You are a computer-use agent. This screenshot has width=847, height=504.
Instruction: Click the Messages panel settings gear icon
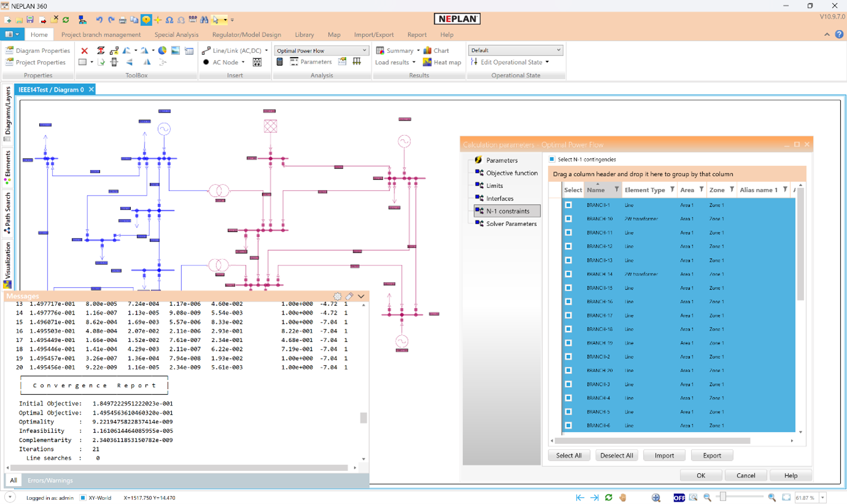tap(337, 297)
